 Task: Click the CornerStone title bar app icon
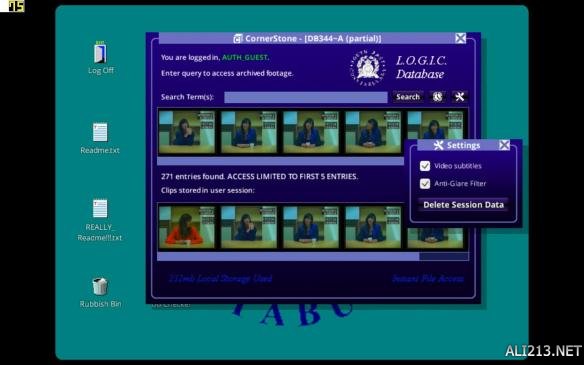coord(238,38)
